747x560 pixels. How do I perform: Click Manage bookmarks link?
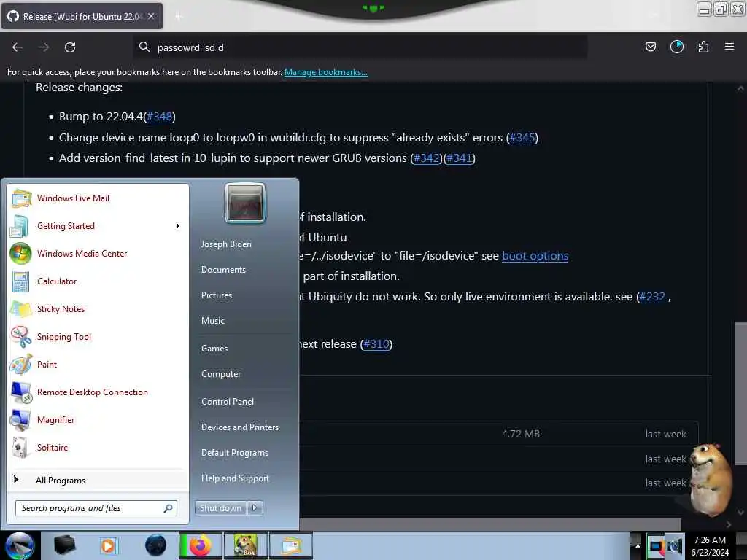326,72
